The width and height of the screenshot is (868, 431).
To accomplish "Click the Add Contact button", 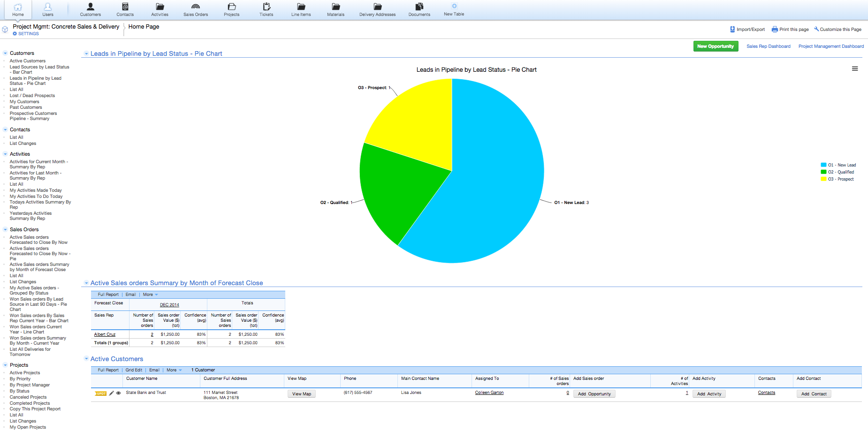I will [814, 394].
